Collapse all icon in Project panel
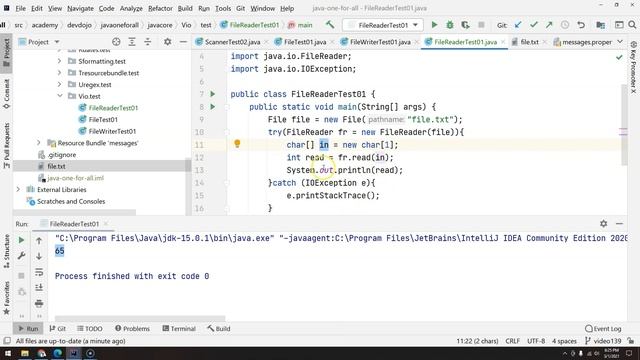Screen dimensions: 640x360 point(147,42)
